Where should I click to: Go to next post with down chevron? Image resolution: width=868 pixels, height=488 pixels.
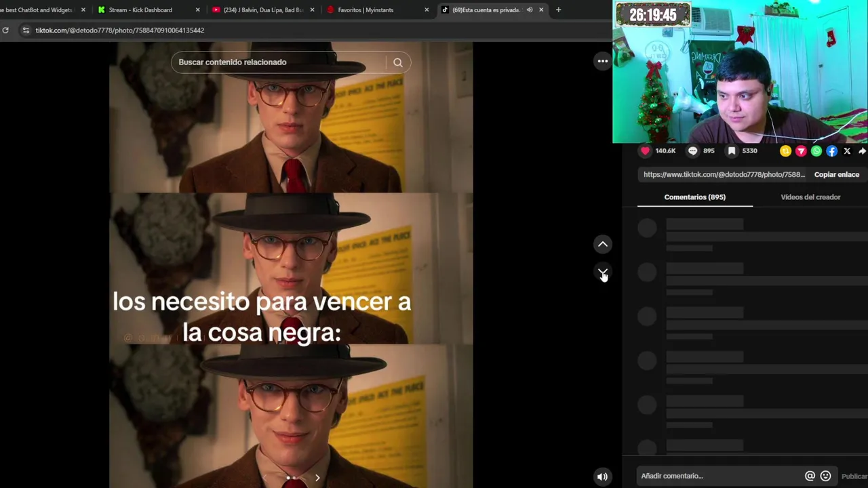[603, 272]
